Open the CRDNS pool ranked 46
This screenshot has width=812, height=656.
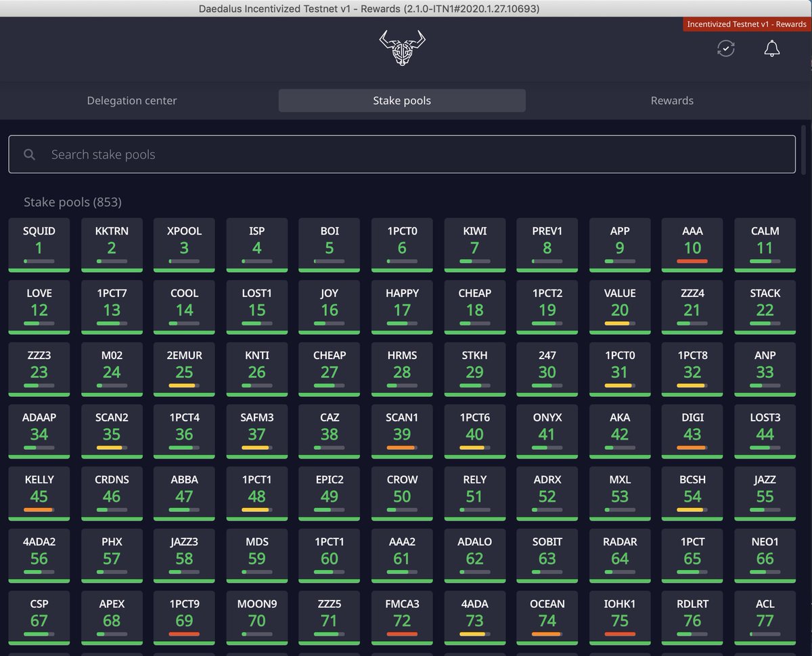click(x=112, y=494)
